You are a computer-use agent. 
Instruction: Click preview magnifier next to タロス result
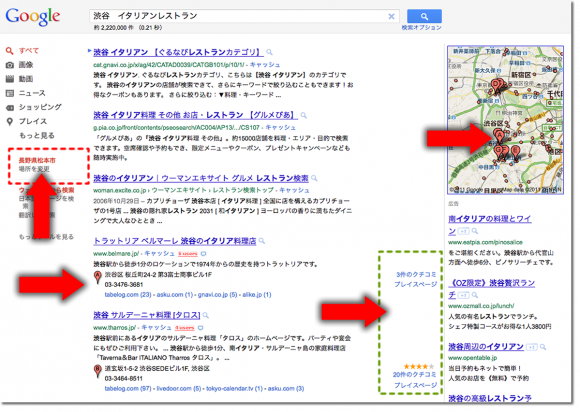point(206,315)
